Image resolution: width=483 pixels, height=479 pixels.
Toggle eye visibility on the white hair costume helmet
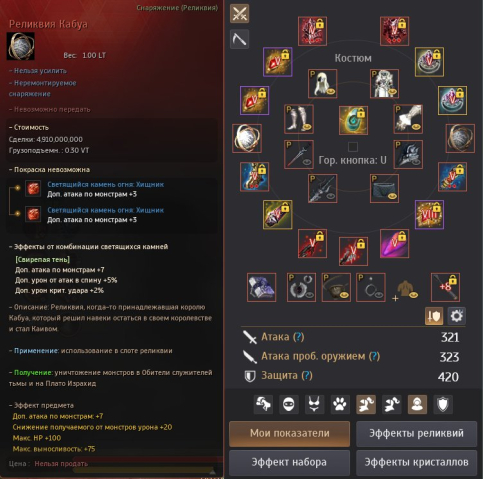point(330,91)
